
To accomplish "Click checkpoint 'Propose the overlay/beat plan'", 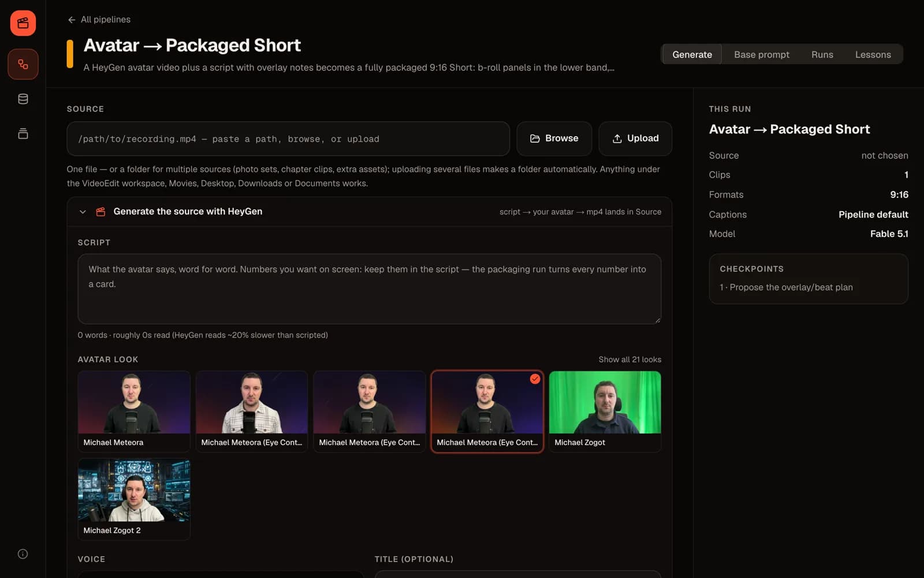I will [786, 287].
